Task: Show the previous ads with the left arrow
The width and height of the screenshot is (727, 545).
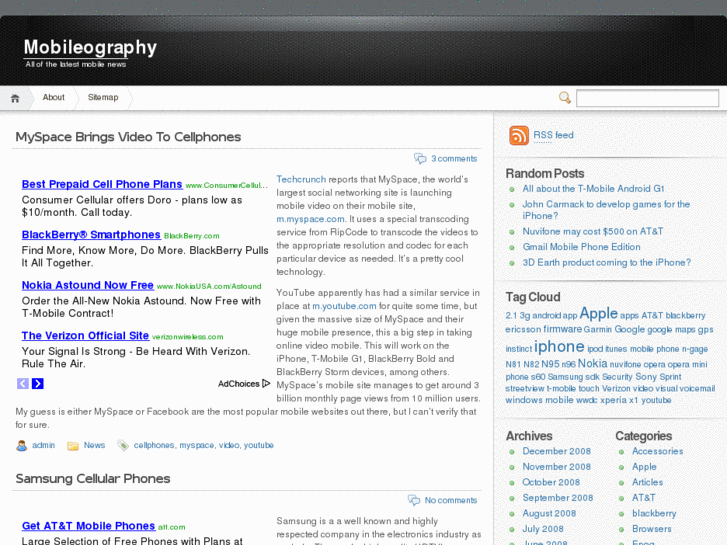Action: click(x=23, y=384)
